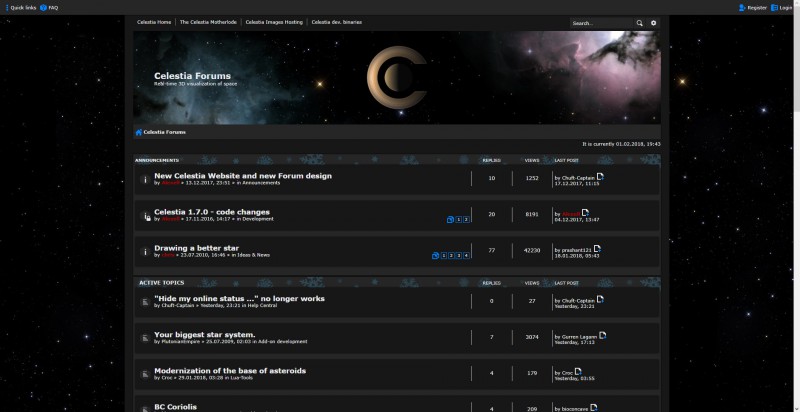This screenshot has height=412, width=800.
Task: Click the Celestia Forums banner title
Action: [x=192, y=76]
